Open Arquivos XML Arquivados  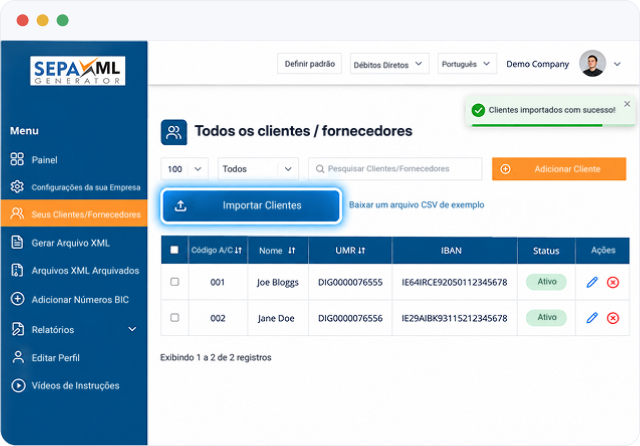74,271
